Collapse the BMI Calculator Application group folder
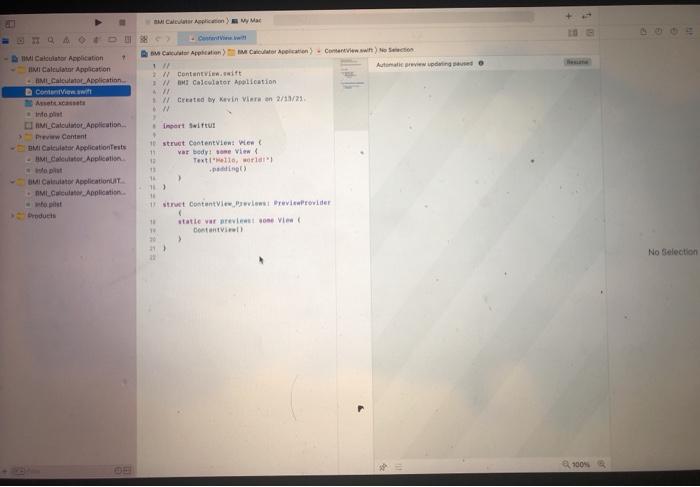The width and height of the screenshot is (700, 487). click(13, 70)
